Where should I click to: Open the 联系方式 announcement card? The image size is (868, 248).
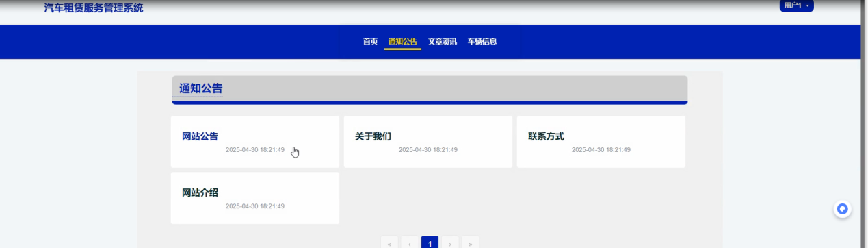pos(601,142)
